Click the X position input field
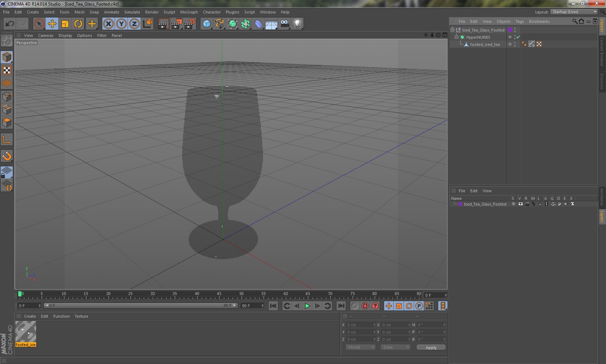 tap(361, 325)
